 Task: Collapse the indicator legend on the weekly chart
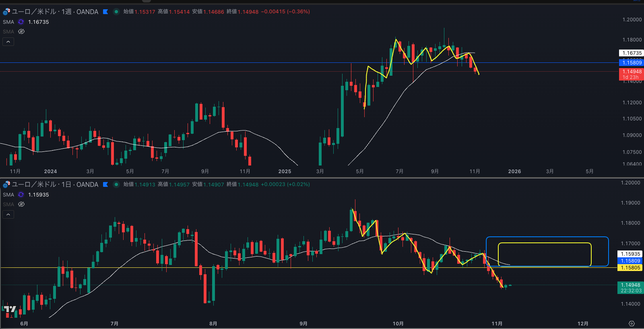[x=8, y=41]
